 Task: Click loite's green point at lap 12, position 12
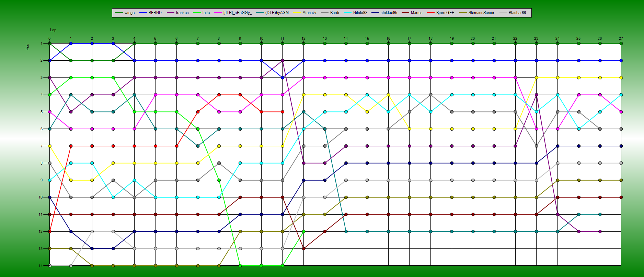pyautogui.click(x=303, y=231)
